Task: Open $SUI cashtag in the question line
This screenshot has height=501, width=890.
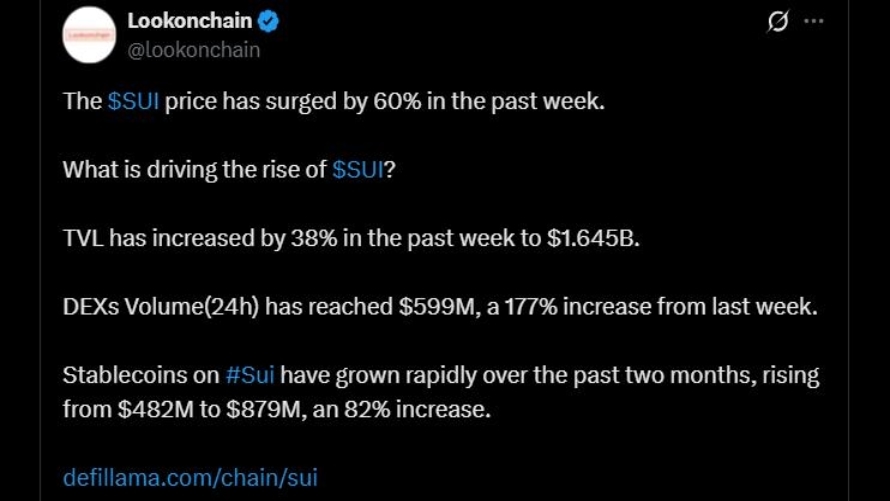Action: tap(357, 170)
